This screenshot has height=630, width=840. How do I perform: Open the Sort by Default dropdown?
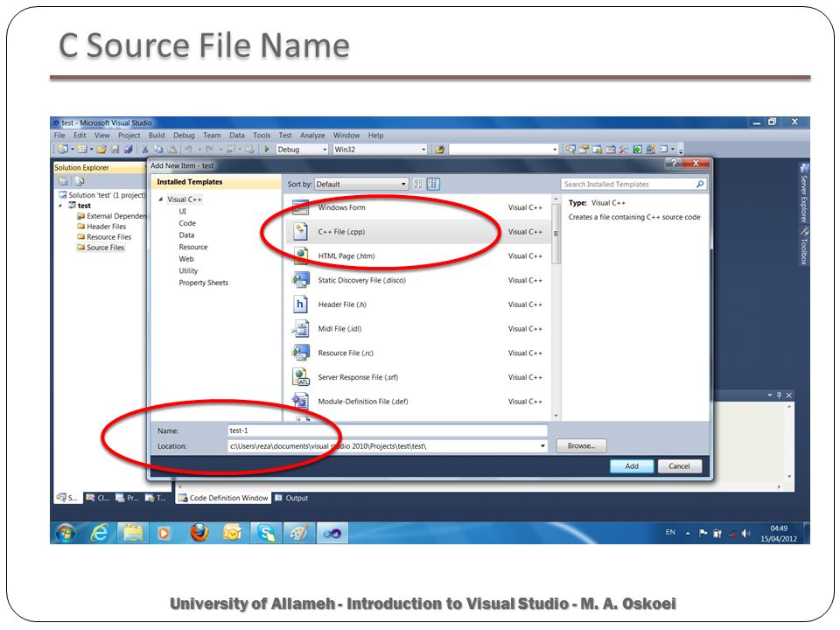click(x=403, y=185)
